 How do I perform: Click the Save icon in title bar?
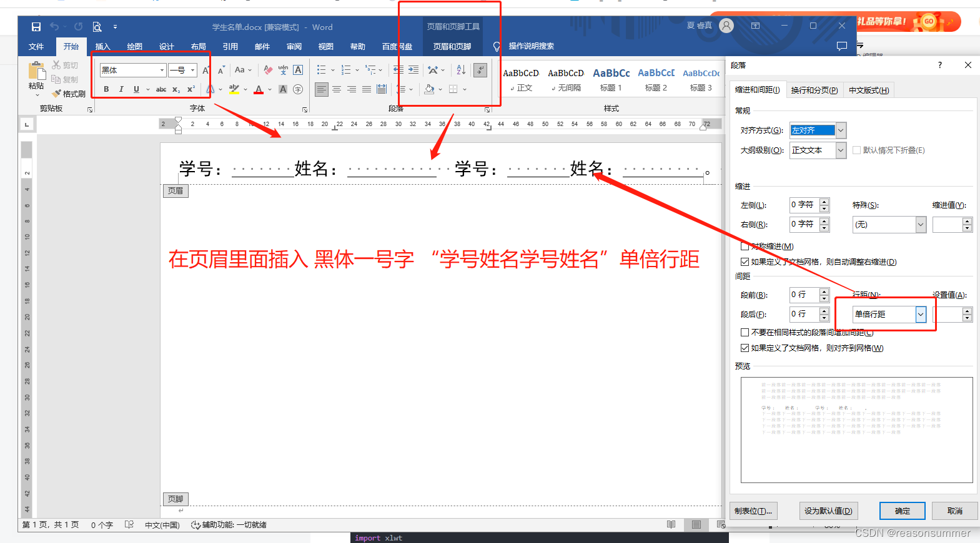click(36, 27)
